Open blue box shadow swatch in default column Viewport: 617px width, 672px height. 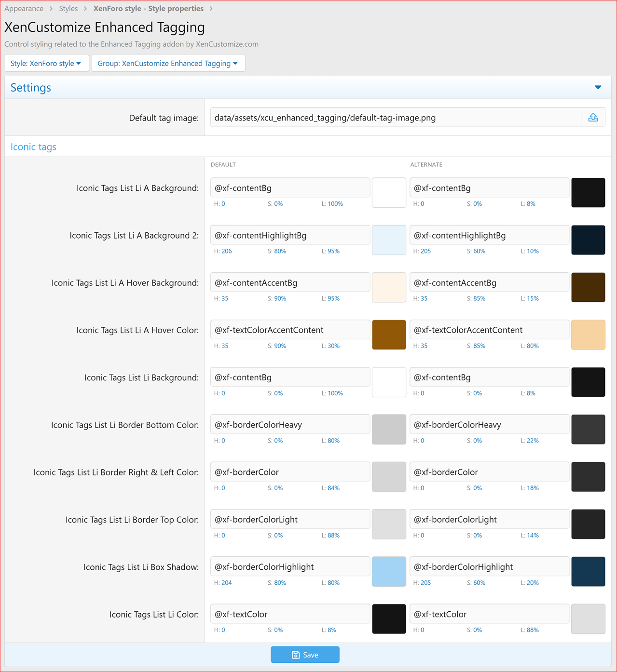389,572
